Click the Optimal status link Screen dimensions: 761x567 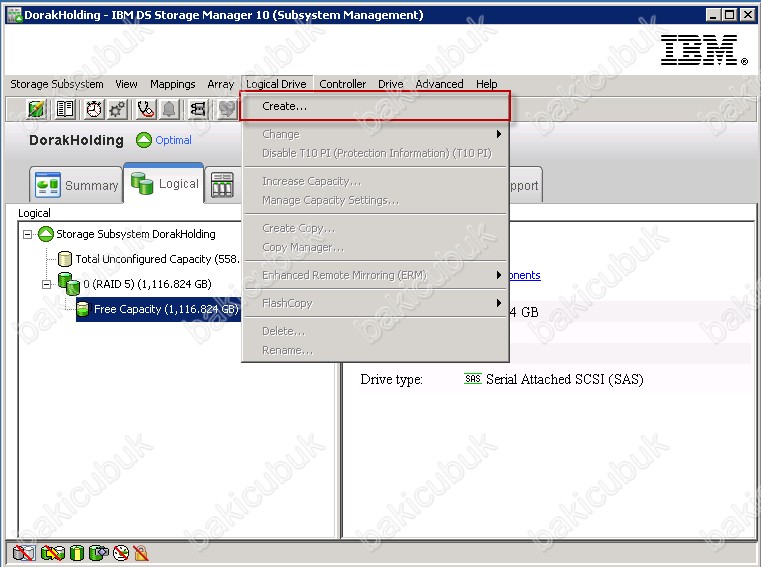pos(173,140)
